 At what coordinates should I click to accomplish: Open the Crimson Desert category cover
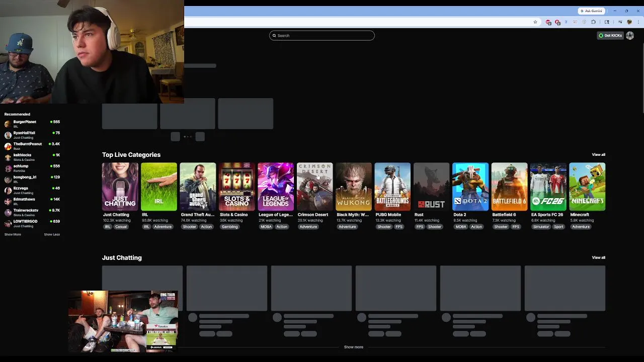click(315, 187)
